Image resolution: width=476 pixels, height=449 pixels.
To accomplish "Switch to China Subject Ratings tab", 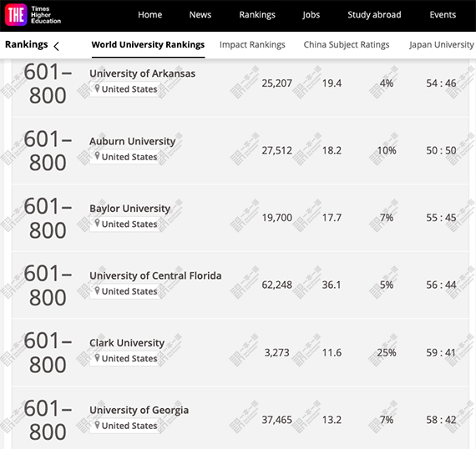I will (347, 44).
